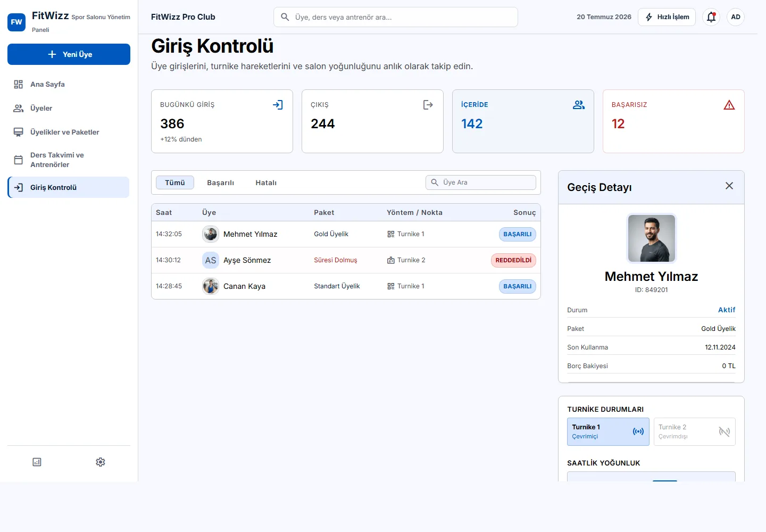The width and height of the screenshot is (766, 532).
Task: Switch to the Hatalı tab
Action: coord(266,182)
